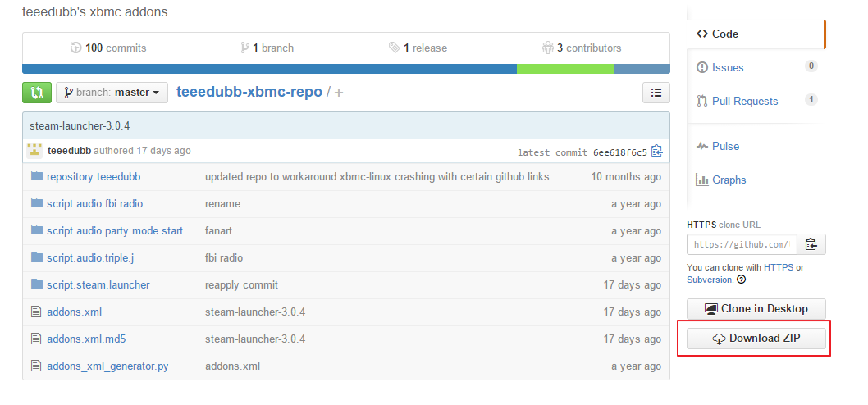Open the branch: master dropdown
The height and width of the screenshot is (405, 868).
(x=112, y=93)
